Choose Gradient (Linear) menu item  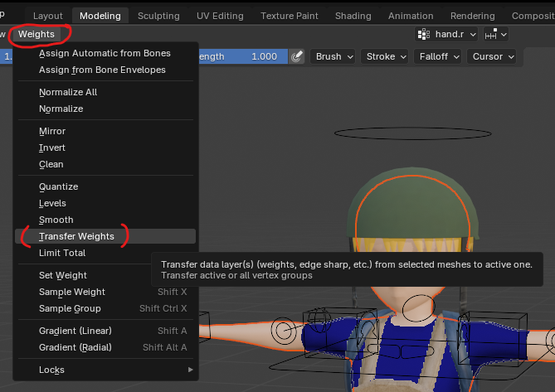click(x=75, y=331)
